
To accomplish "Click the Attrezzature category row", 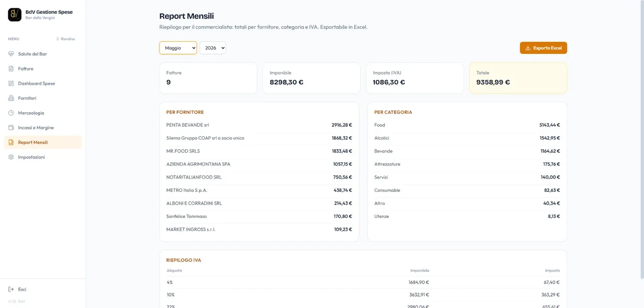I will pos(467,164).
